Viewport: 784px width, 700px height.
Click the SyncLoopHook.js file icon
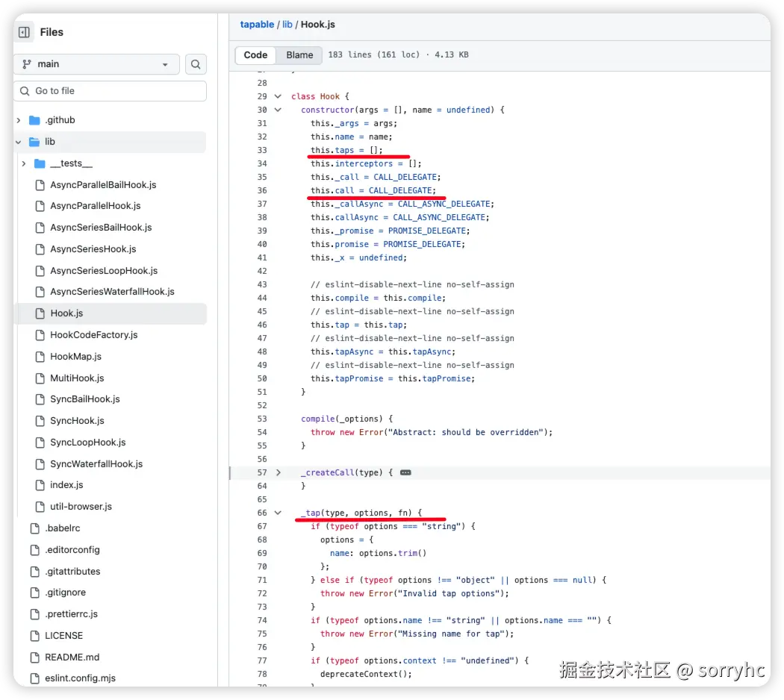pos(40,443)
